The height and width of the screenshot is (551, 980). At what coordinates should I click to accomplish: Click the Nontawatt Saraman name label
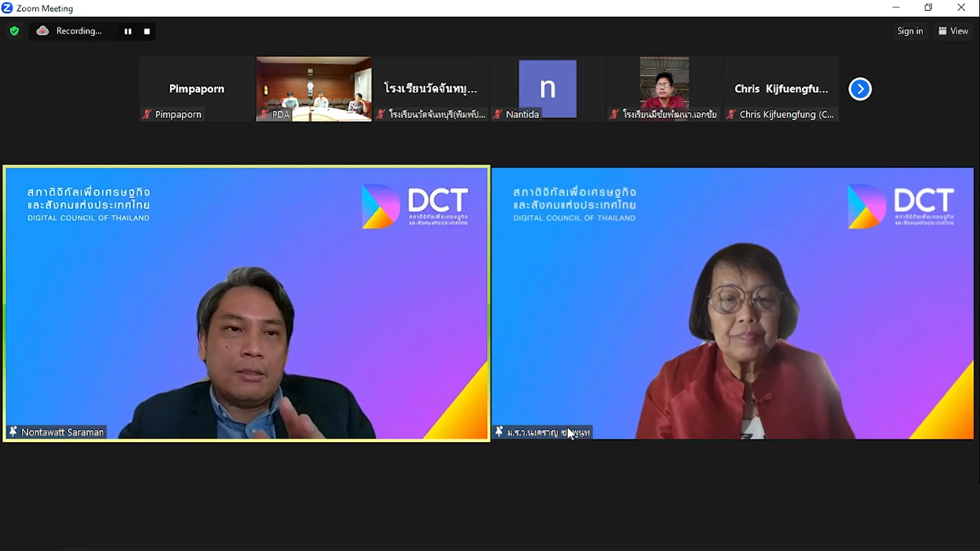tap(62, 432)
